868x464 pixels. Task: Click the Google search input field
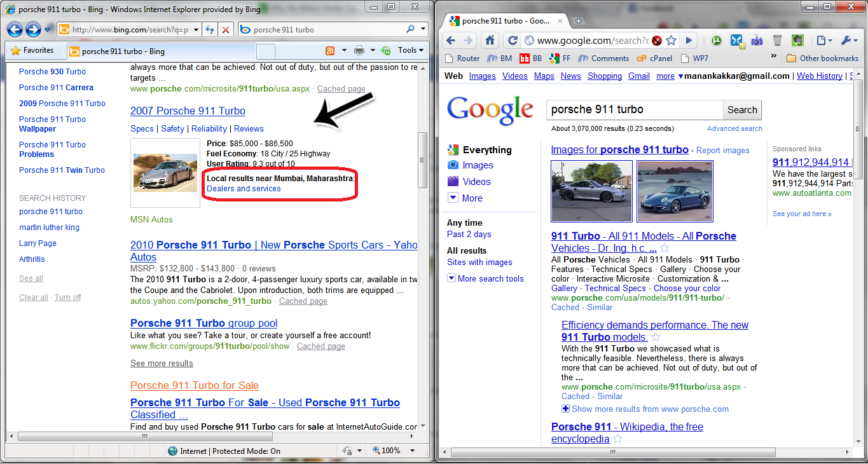coord(635,110)
